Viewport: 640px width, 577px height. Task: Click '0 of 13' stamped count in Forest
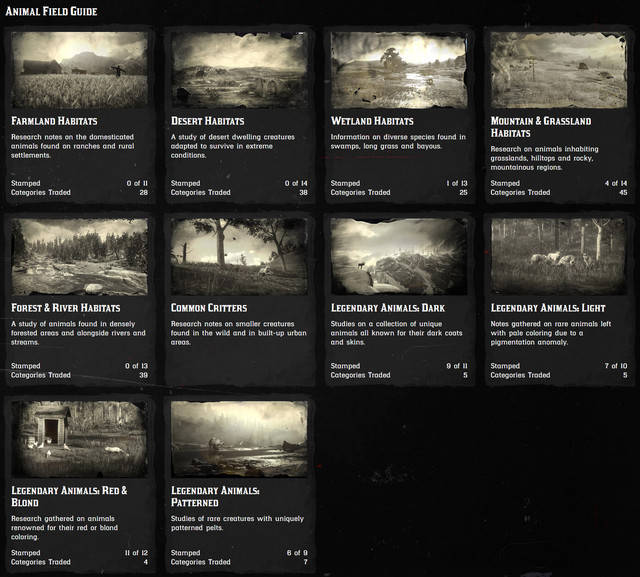tap(136, 366)
